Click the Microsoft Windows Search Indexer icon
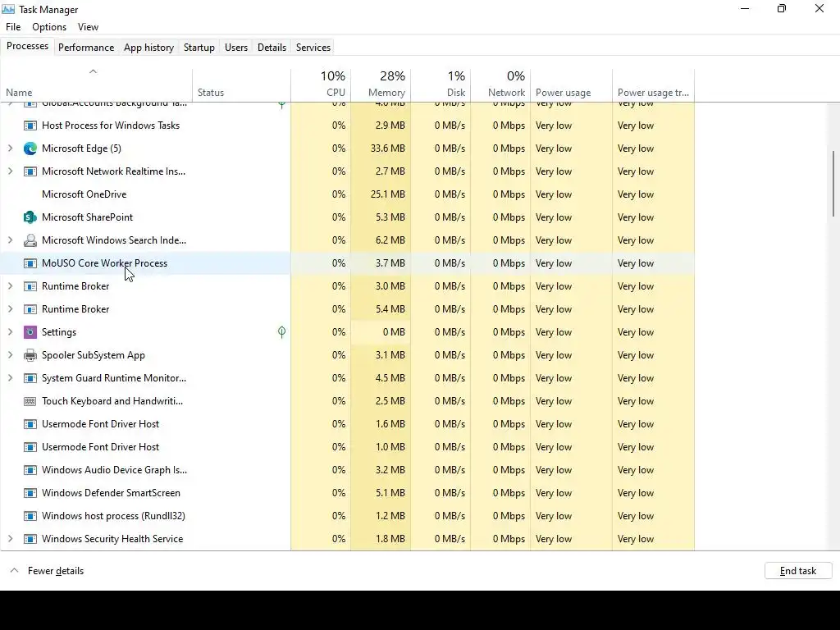840x630 pixels. pos(30,240)
